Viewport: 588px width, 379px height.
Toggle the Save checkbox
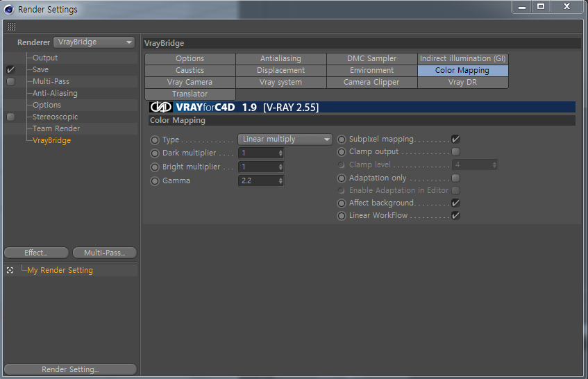pos(11,69)
